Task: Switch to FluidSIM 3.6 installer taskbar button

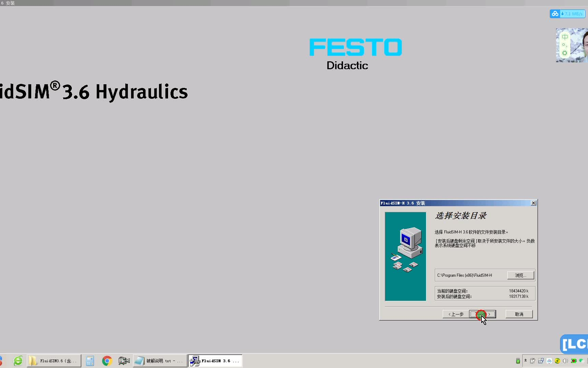Action: click(215, 361)
